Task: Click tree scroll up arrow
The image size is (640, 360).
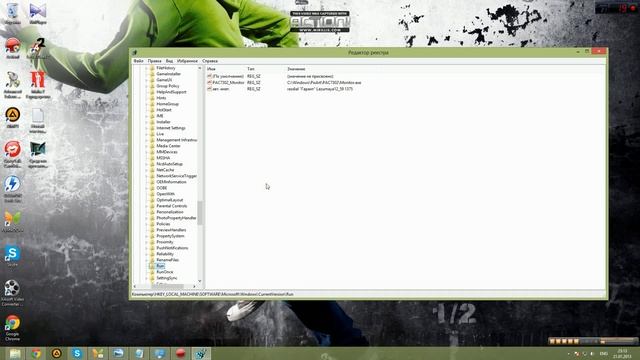Action: click(200, 68)
